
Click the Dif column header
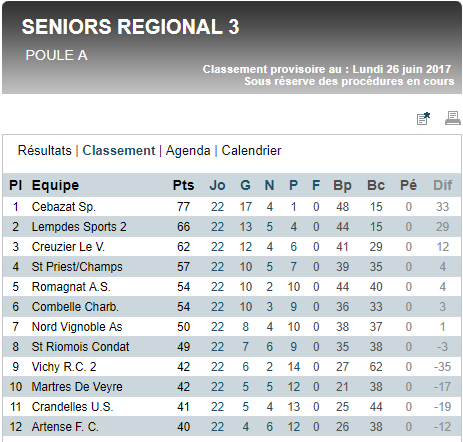443,185
